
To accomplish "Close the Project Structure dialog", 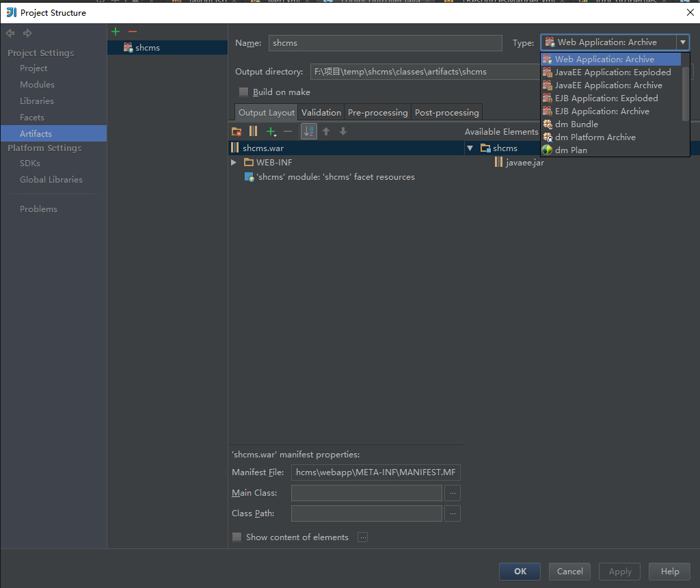I will 690,12.
